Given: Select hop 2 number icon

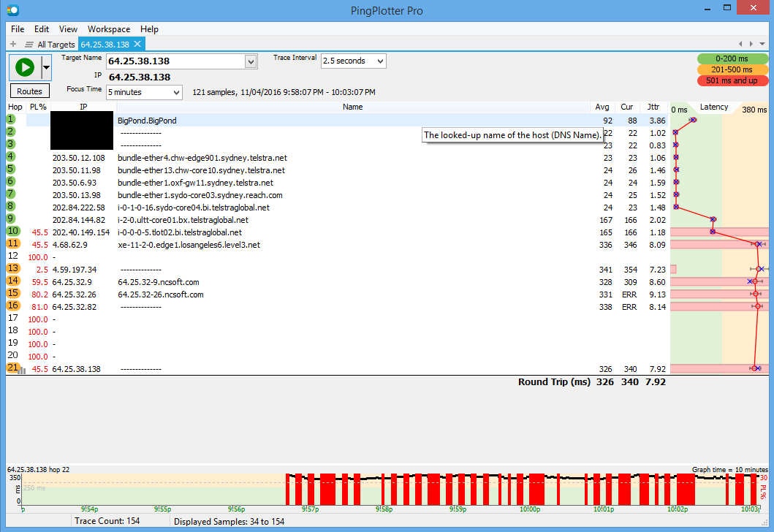Looking at the screenshot, I should (11, 132).
